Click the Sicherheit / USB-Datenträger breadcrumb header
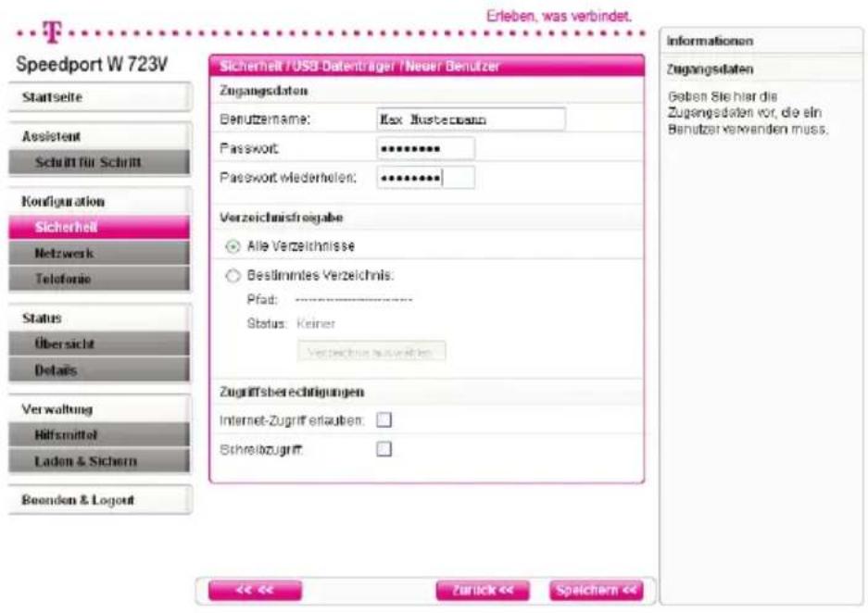The image size is (868, 613). 359,67
